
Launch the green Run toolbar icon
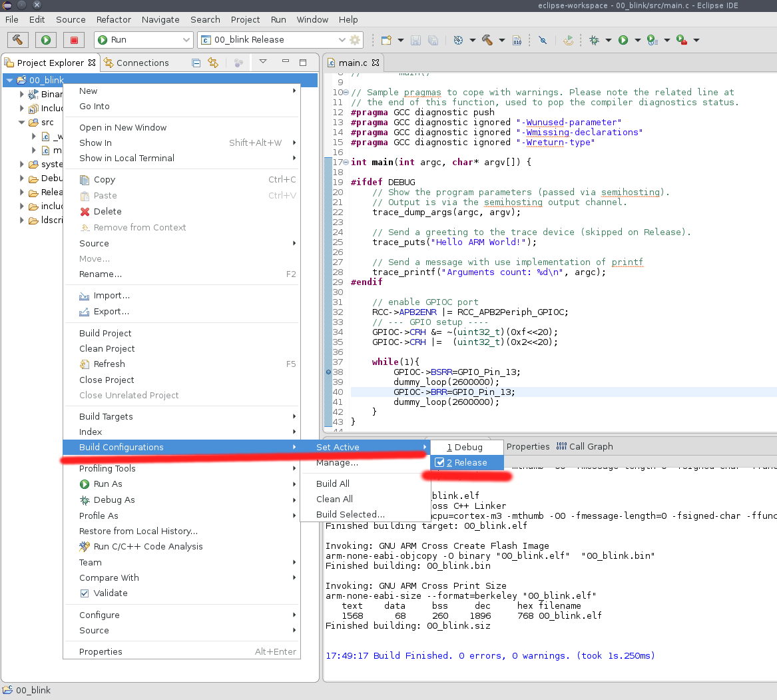pos(624,40)
